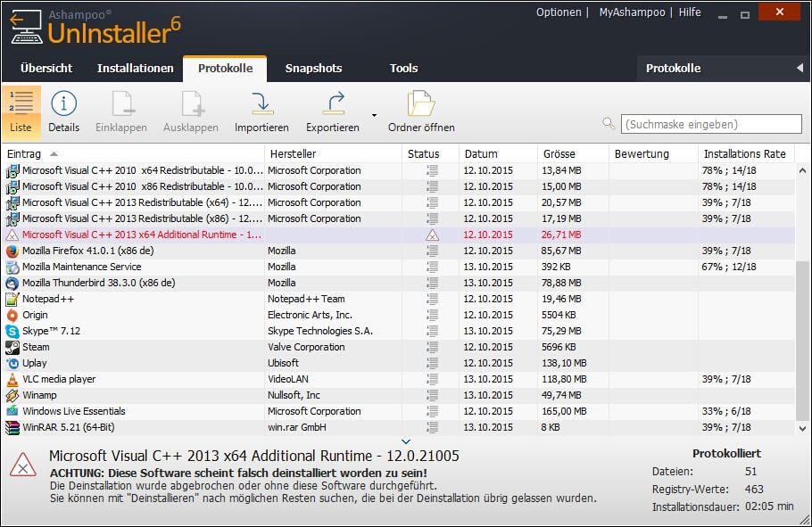Image resolution: width=812 pixels, height=527 pixels.
Task: Click the Skype icon
Action: (x=12, y=332)
